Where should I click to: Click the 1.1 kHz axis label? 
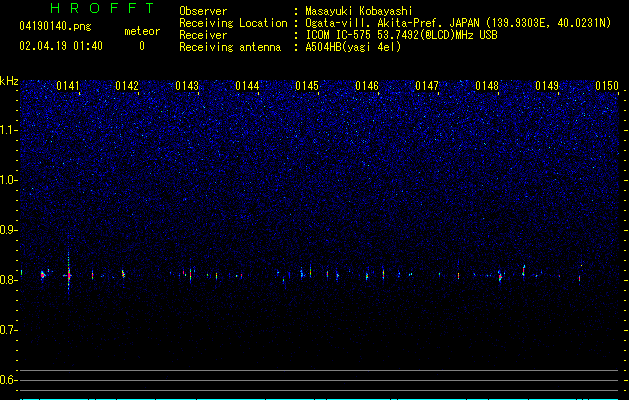7,130
